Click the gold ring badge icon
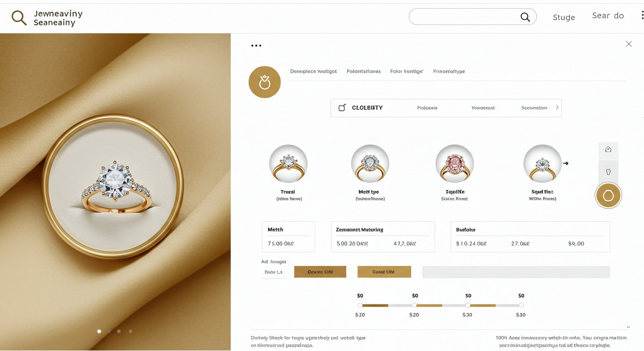This screenshot has width=644, height=351. (264, 82)
